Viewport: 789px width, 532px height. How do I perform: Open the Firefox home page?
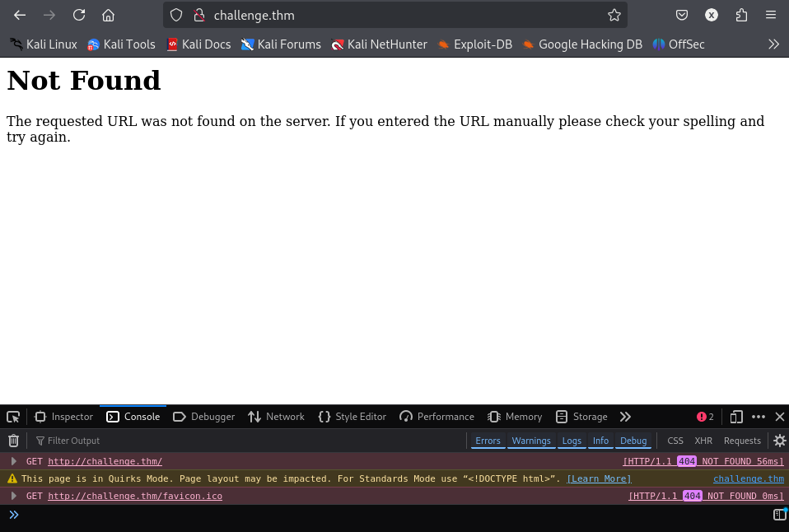pyautogui.click(x=108, y=15)
